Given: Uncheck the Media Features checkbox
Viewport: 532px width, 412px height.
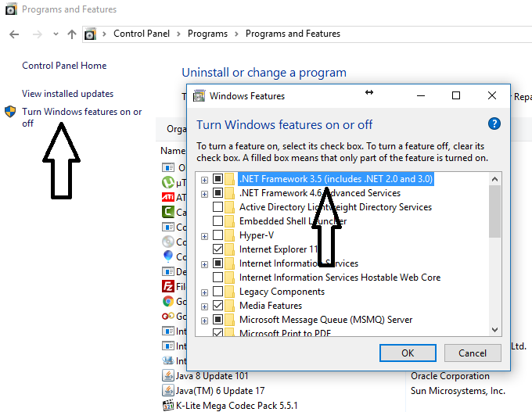Looking at the screenshot, I should point(217,306).
